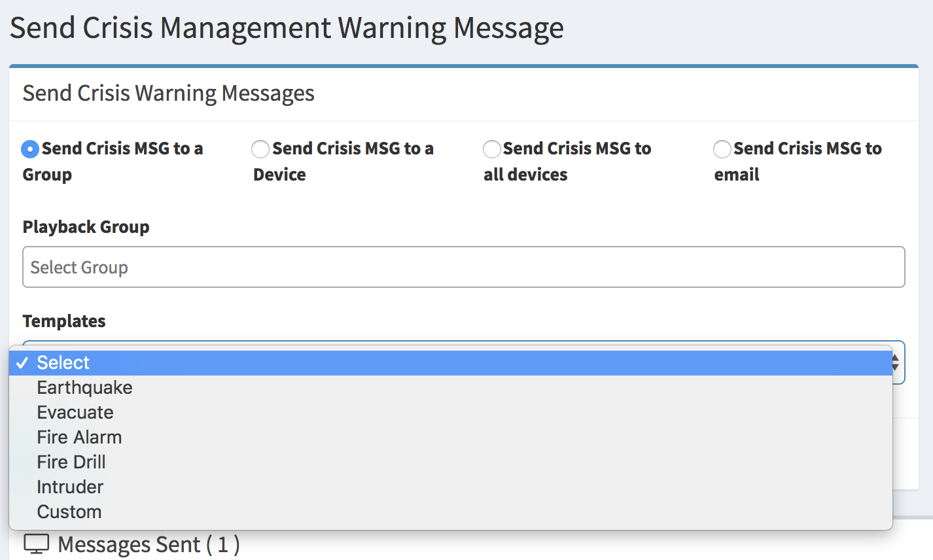This screenshot has height=560, width=933.
Task: Click the Send Crisis Warning Messages header
Action: tap(168, 94)
